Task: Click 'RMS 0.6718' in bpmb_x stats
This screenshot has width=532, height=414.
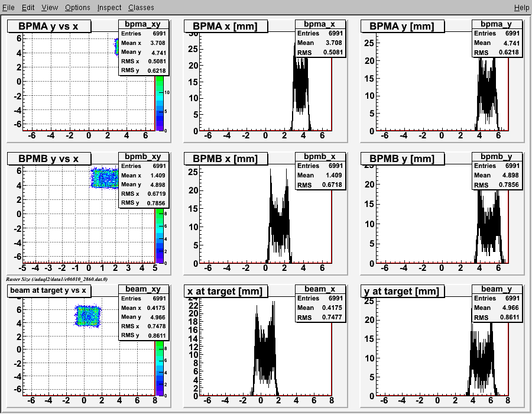Action: tap(320, 185)
